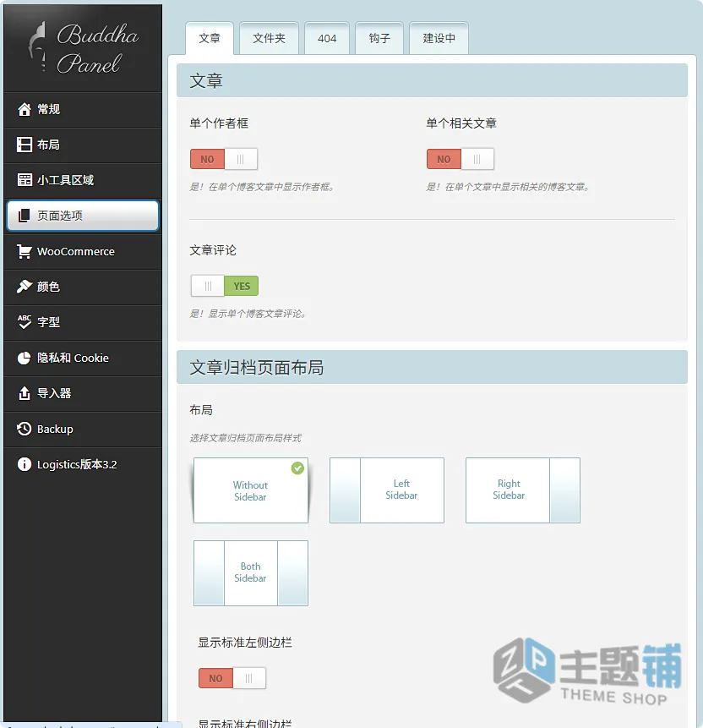This screenshot has width=703, height=728.
Task: Click the clock history icon beside Backup
Action: coord(25,429)
